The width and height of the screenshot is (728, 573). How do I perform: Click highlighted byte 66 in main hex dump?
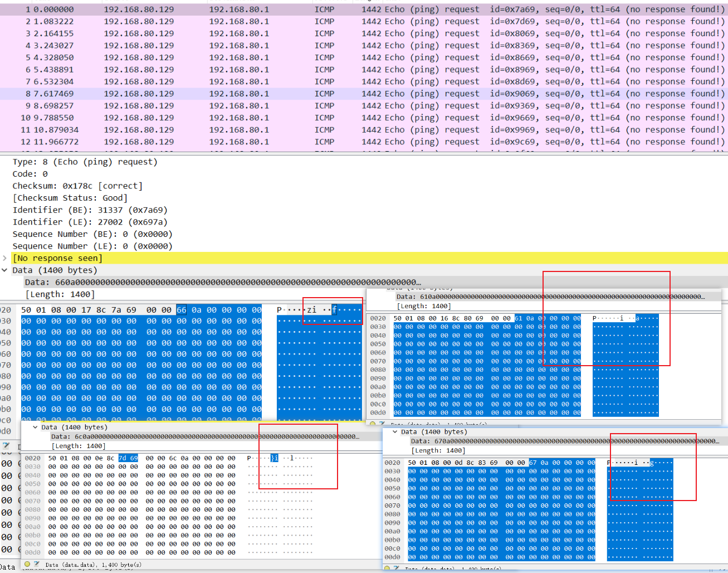point(182,310)
